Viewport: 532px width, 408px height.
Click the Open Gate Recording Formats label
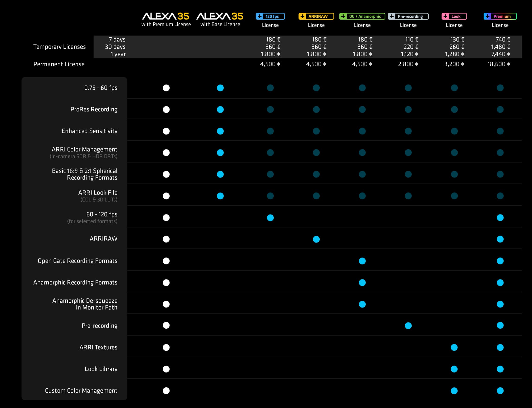[x=78, y=261]
